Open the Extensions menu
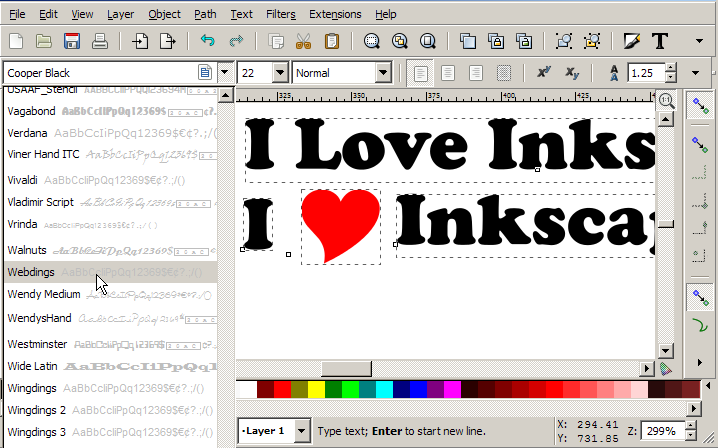 click(x=335, y=14)
